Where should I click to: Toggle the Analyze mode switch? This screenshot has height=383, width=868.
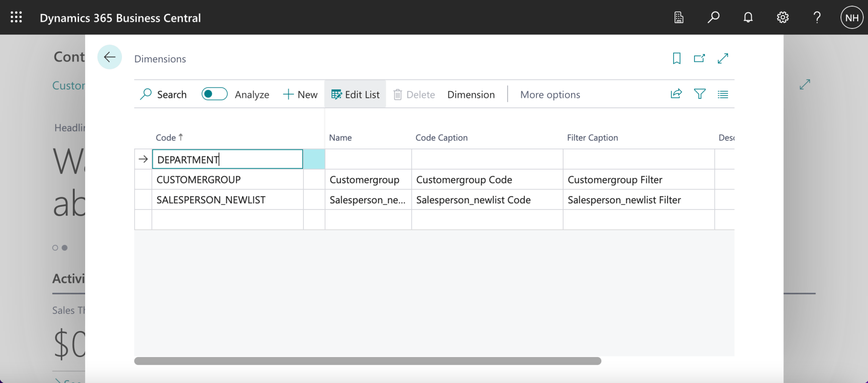(x=214, y=94)
